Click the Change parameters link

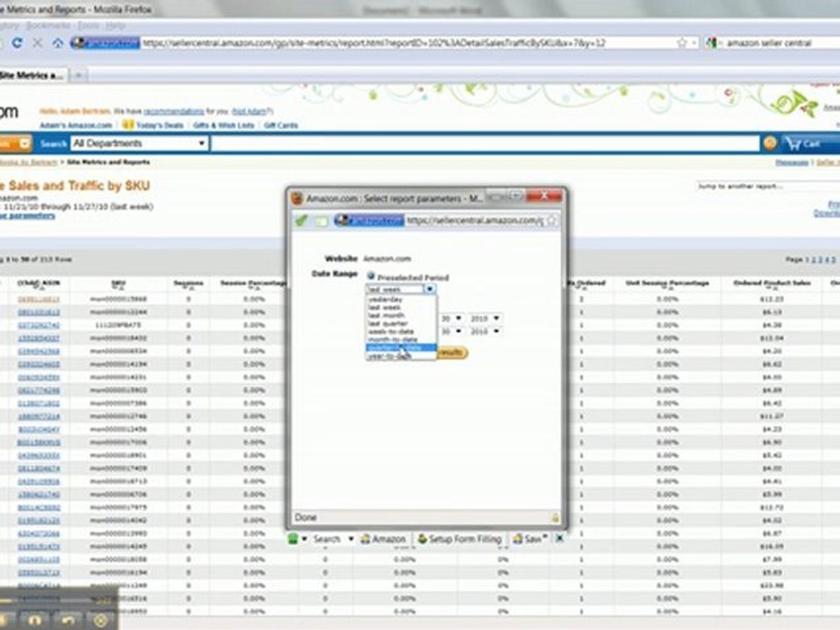[27, 216]
